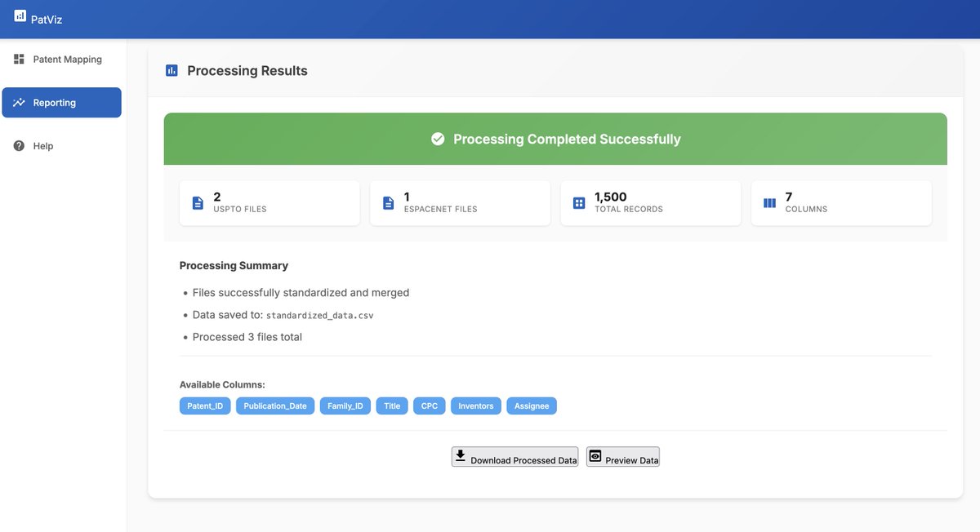
Task: Click the USPTO Files document icon
Action: (198, 203)
